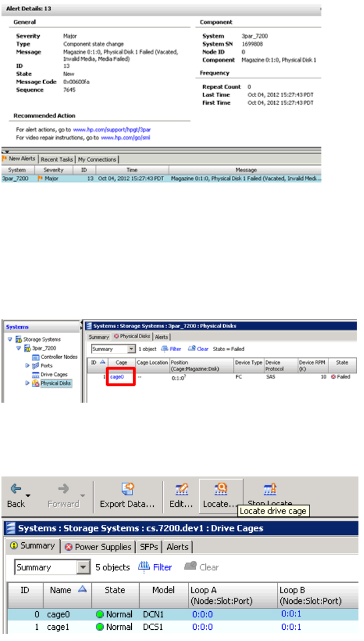364x641 pixels.
Task: Click the red Failed state icon in disk row
Action: pos(333,377)
